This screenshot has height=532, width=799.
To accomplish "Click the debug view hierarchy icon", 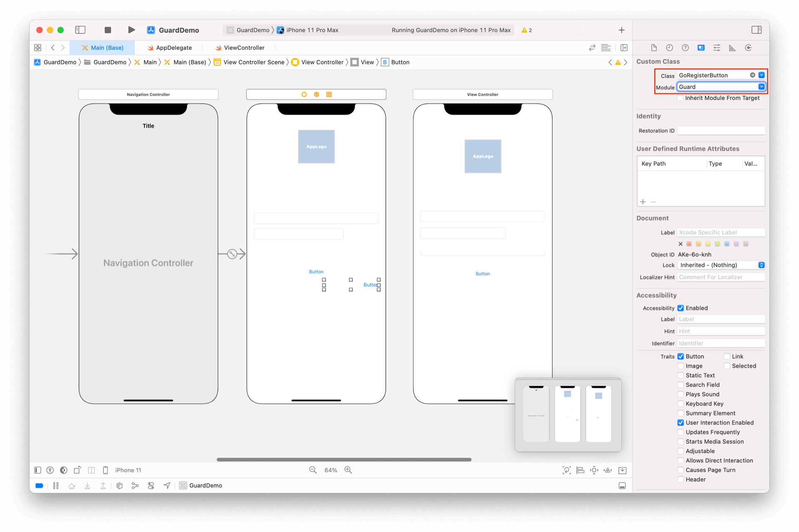I will click(119, 485).
